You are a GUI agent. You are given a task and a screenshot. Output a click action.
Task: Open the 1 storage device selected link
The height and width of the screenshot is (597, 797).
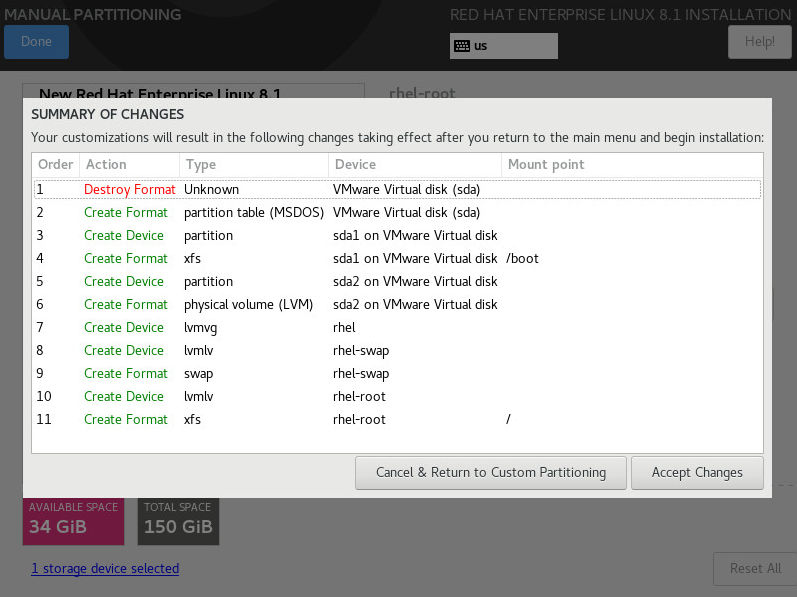pyautogui.click(x=105, y=569)
